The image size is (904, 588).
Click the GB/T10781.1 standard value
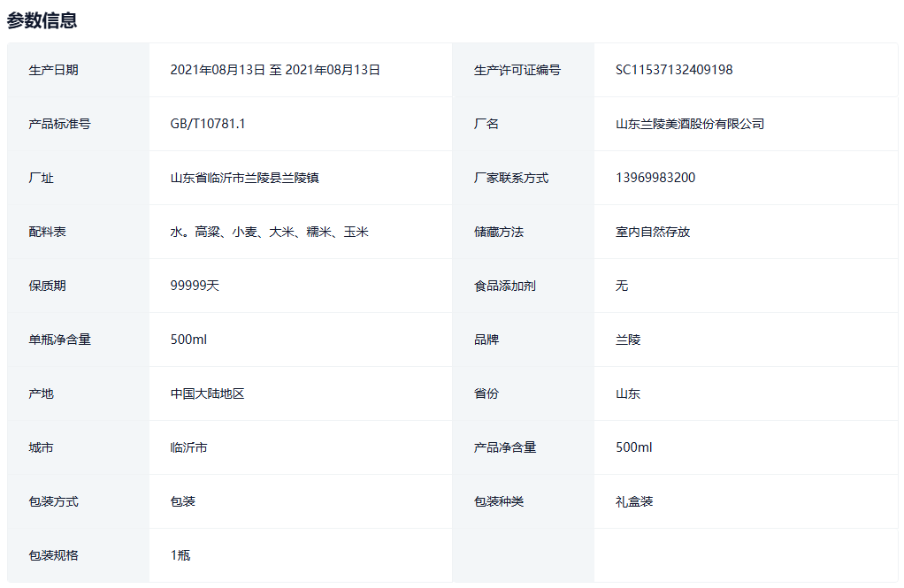tap(208, 124)
